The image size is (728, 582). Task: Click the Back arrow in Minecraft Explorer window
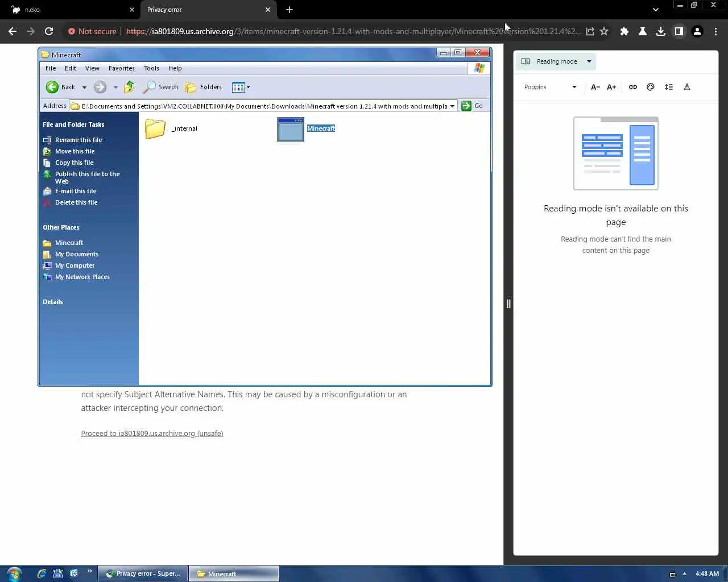click(x=60, y=87)
